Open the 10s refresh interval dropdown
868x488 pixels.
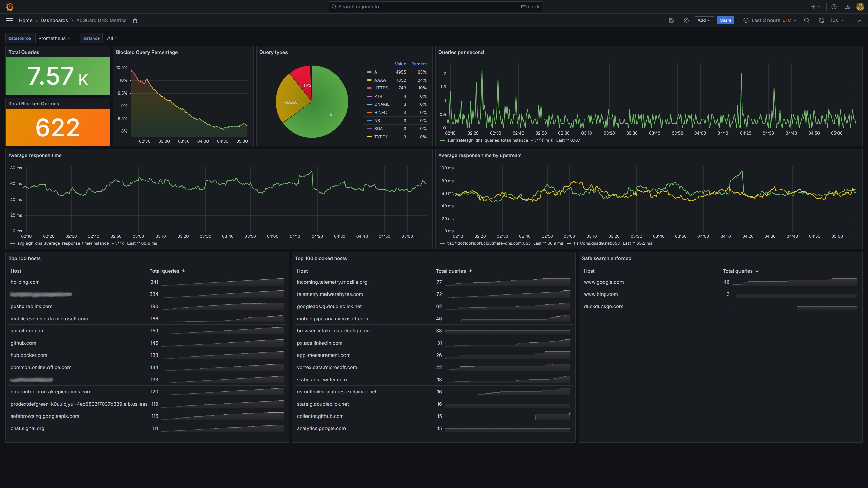(837, 20)
